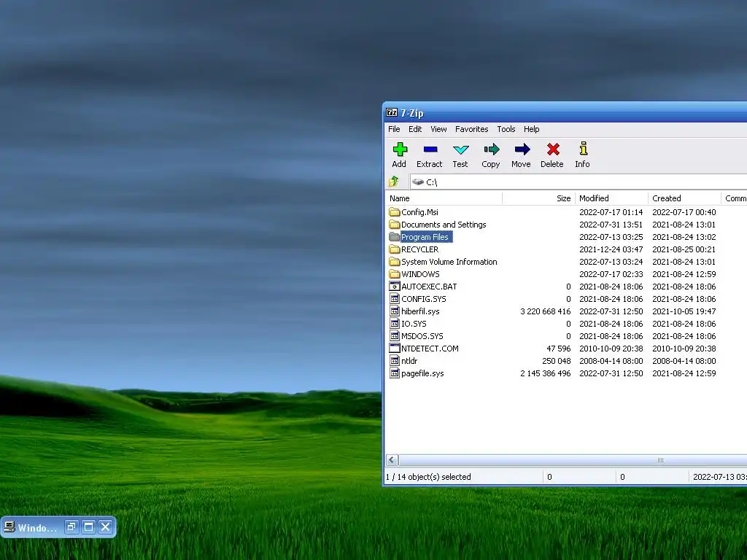The width and height of the screenshot is (747, 560).
Task: Sort by the Size column header
Action: (538, 198)
